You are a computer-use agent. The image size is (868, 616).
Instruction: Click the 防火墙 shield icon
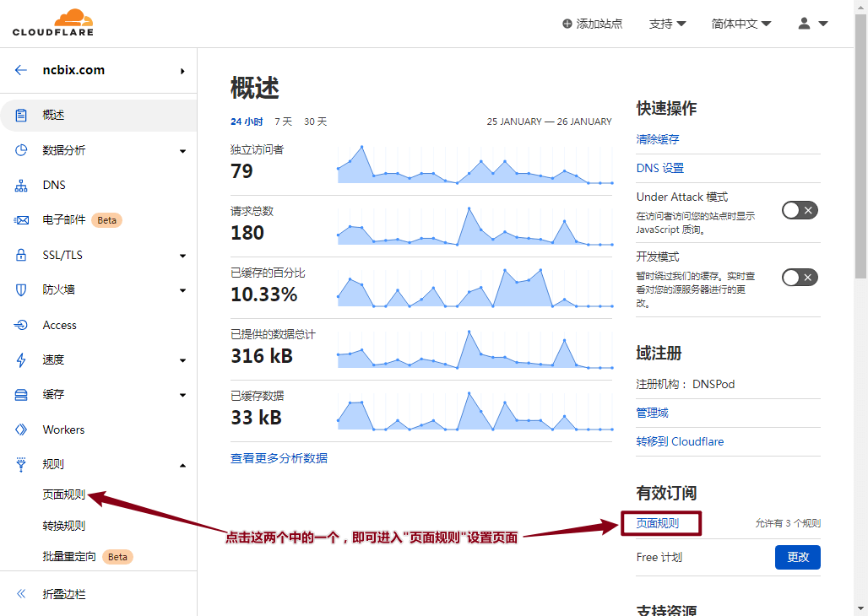tap(21, 290)
